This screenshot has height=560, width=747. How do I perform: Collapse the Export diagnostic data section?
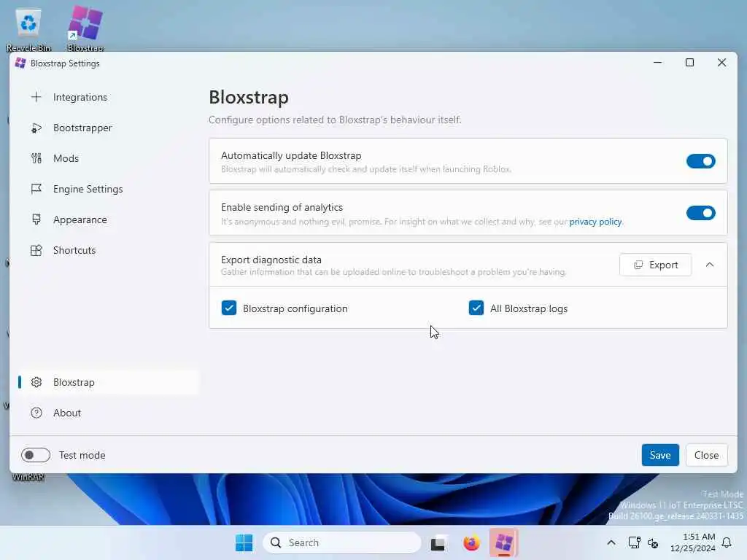709,265
